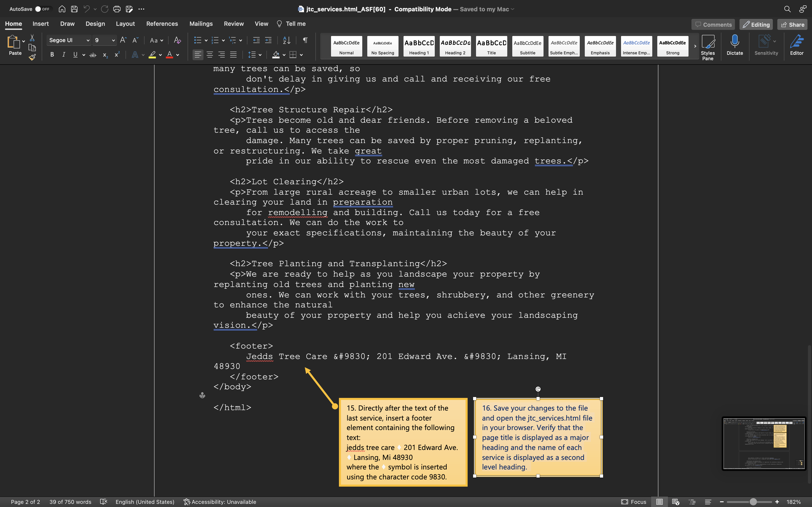This screenshot has width=812, height=507.
Task: Click the Clear Formatting icon
Action: 177,40
